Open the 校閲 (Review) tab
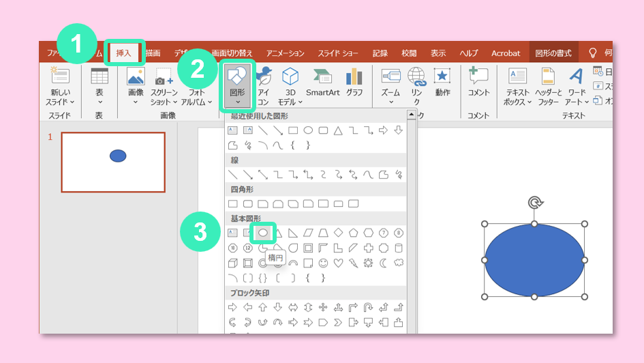This screenshot has height=363, width=644. coord(409,53)
